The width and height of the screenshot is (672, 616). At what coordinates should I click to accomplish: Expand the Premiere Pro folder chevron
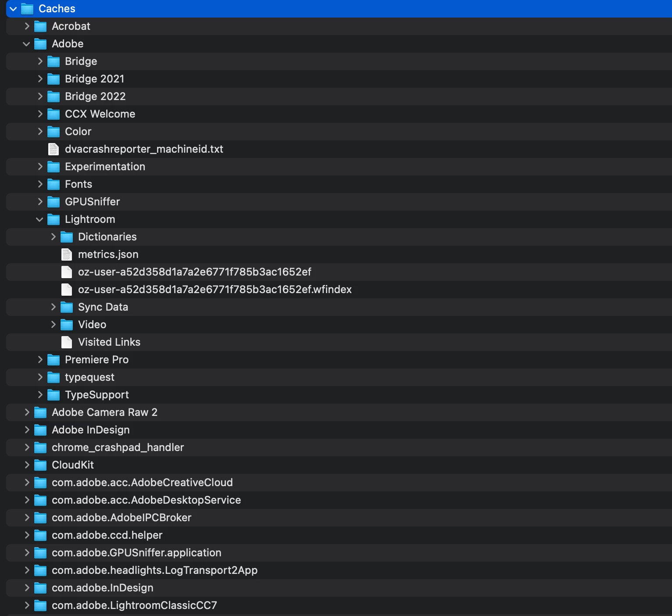pyautogui.click(x=40, y=360)
